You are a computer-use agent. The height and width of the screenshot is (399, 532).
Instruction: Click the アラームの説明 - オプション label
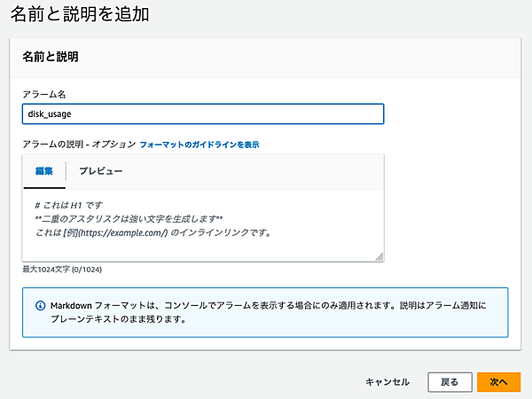point(79,144)
